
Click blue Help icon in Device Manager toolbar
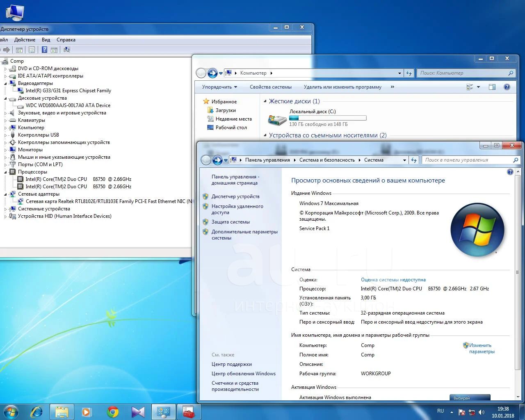(44, 50)
